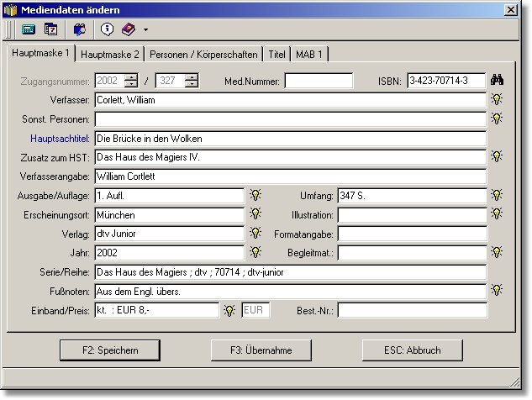
Task: Click lightbulb beside Fußnoten field
Action: 498,291
